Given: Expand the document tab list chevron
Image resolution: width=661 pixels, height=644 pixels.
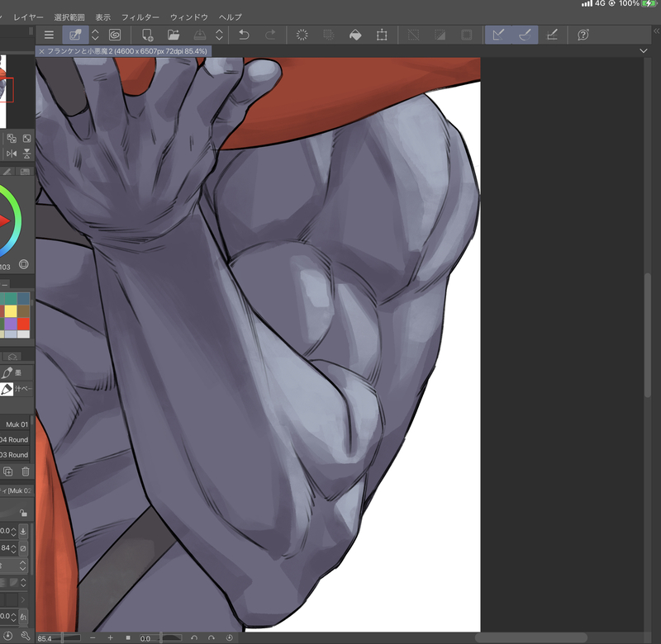Looking at the screenshot, I should [644, 51].
